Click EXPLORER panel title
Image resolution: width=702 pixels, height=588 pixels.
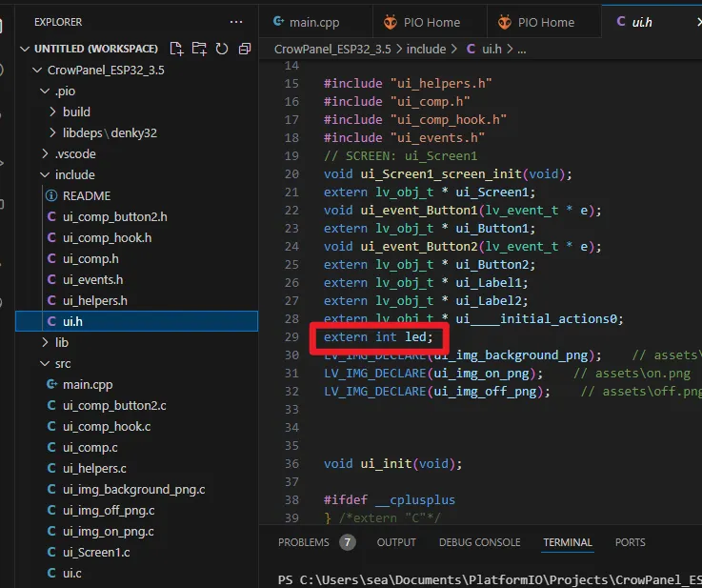click(58, 22)
